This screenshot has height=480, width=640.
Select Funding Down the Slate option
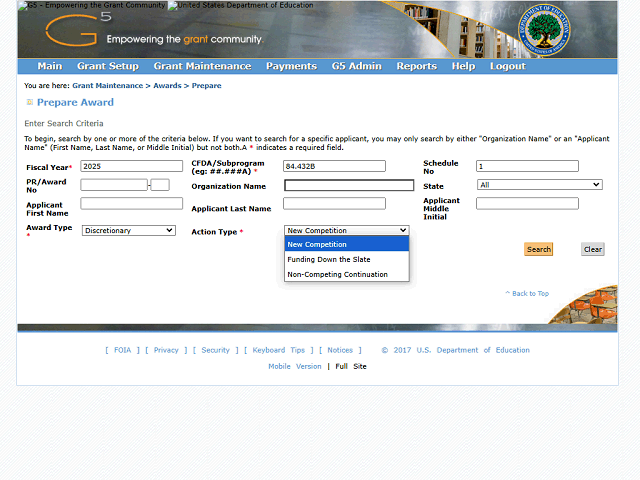click(x=347, y=260)
